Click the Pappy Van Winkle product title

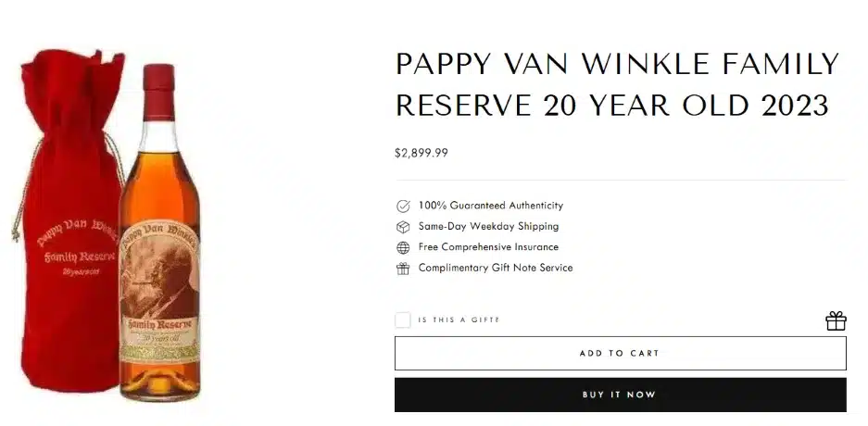pos(616,85)
